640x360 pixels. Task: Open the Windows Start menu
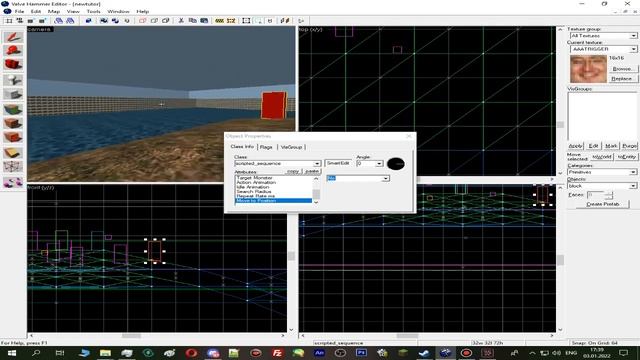(12, 353)
